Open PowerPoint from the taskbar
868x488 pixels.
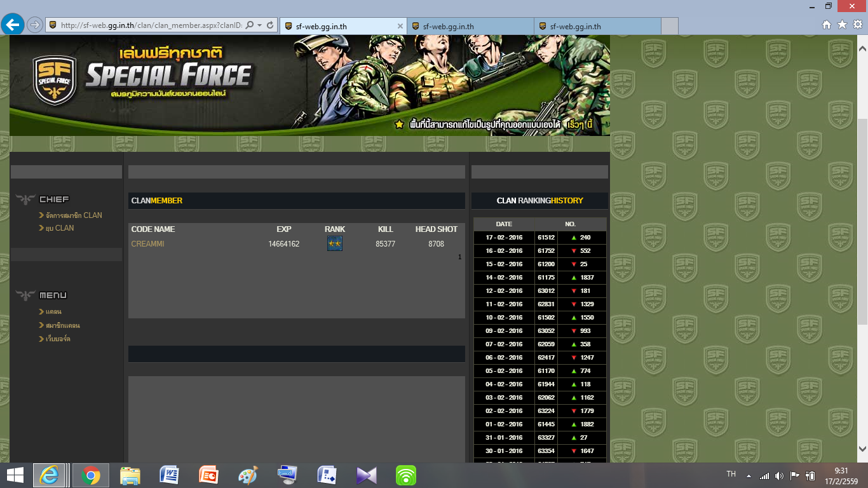coord(208,475)
